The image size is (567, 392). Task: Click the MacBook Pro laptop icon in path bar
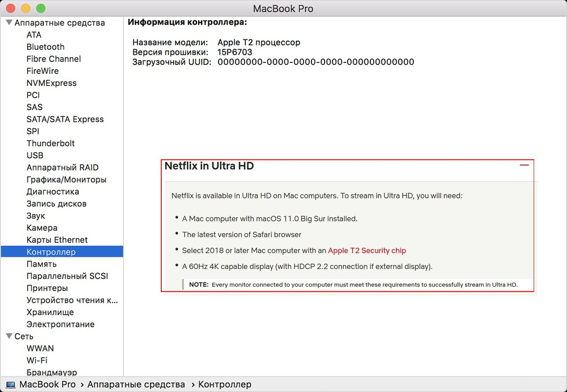coord(10,385)
